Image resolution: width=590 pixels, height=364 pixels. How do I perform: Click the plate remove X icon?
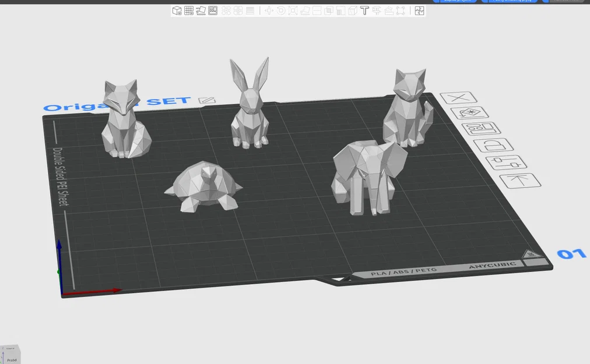pyautogui.click(x=458, y=98)
